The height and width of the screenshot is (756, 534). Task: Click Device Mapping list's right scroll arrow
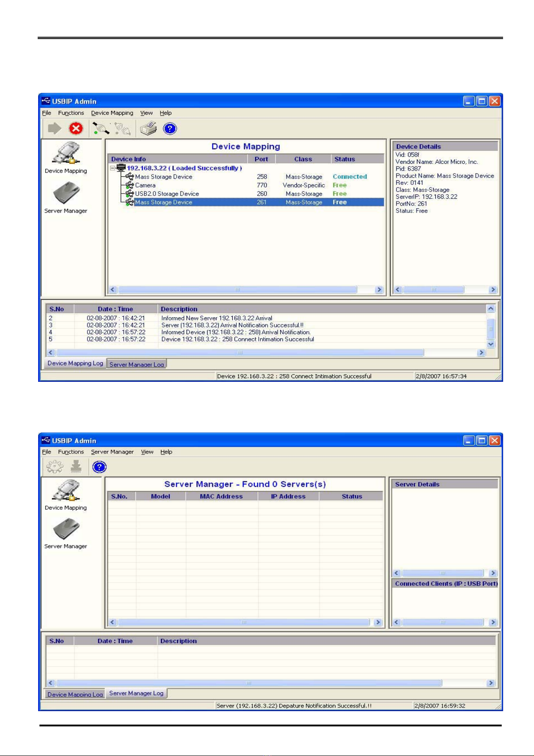pos(379,290)
